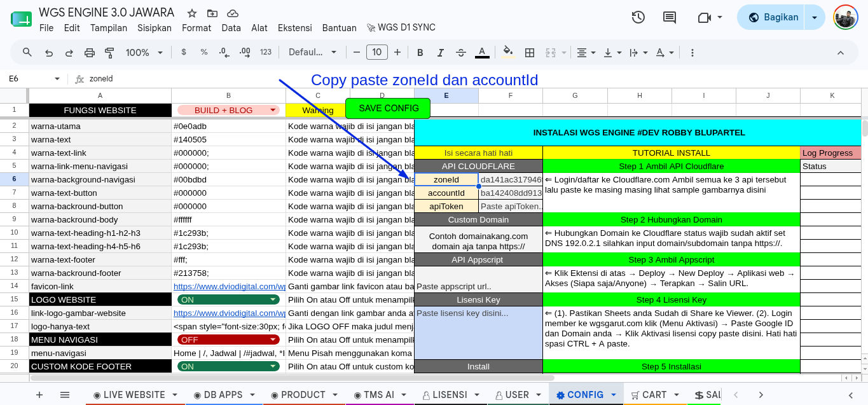Toggle MENU NAVIGASI OFF dropdown

(228, 340)
